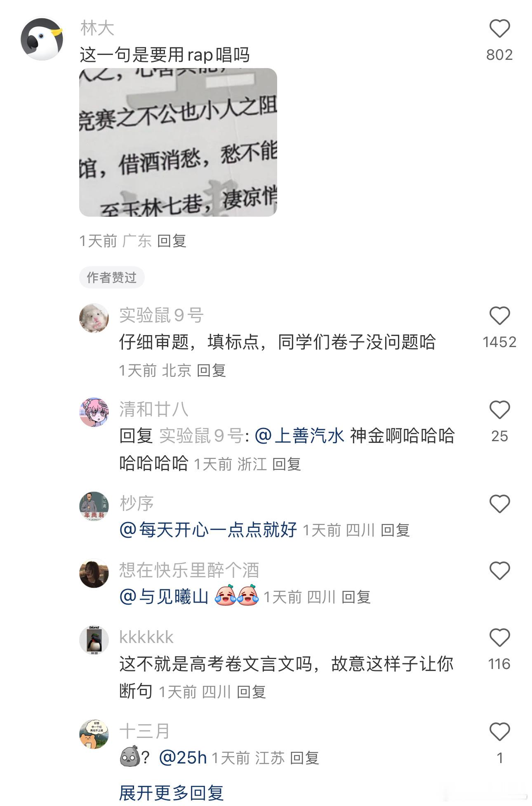
Task: Expand more replies via 展开更多回复
Action: point(171,792)
